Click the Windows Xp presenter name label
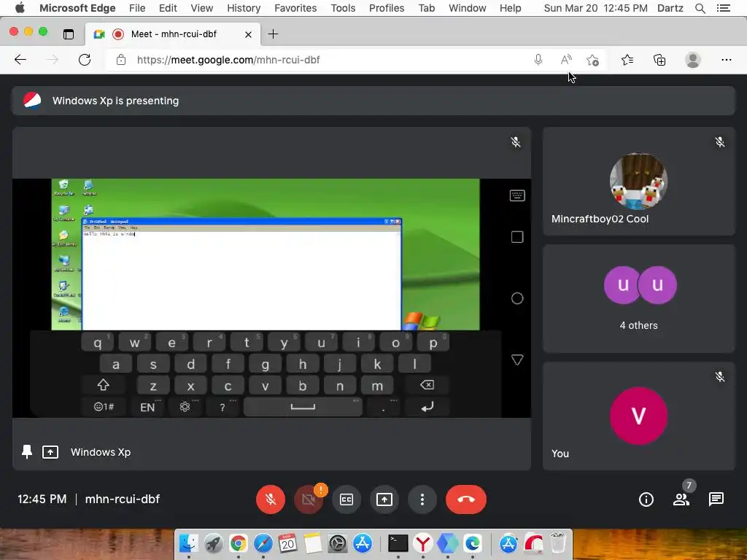 (x=101, y=452)
